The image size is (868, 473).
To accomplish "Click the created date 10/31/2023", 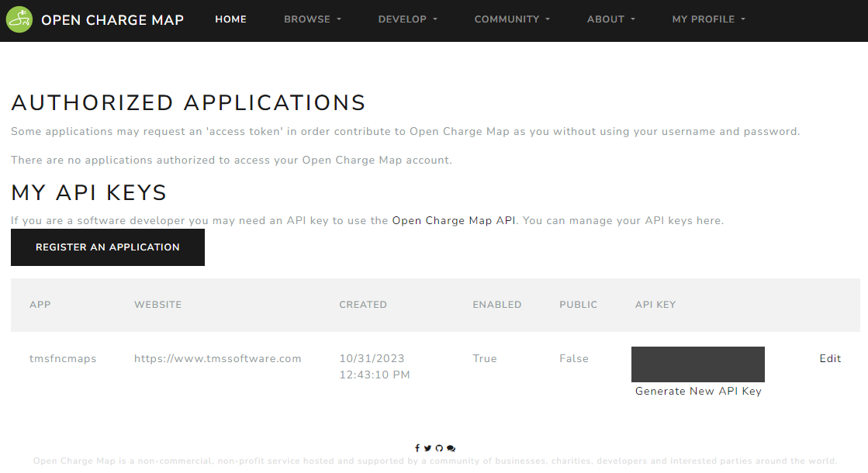I will click(x=372, y=358).
